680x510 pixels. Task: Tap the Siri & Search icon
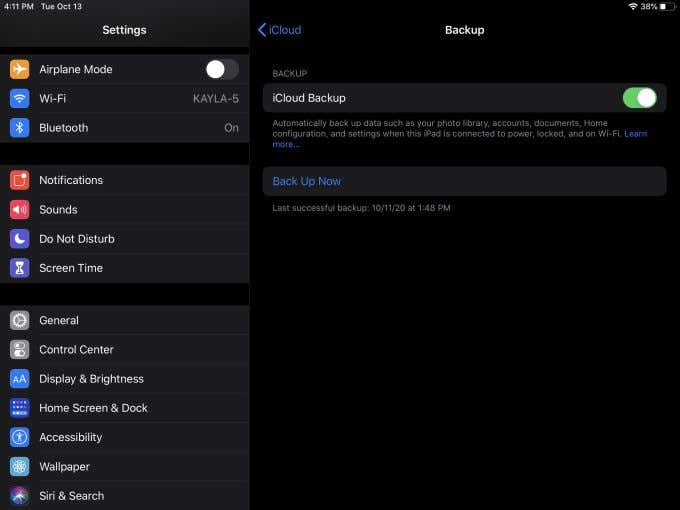pos(20,496)
